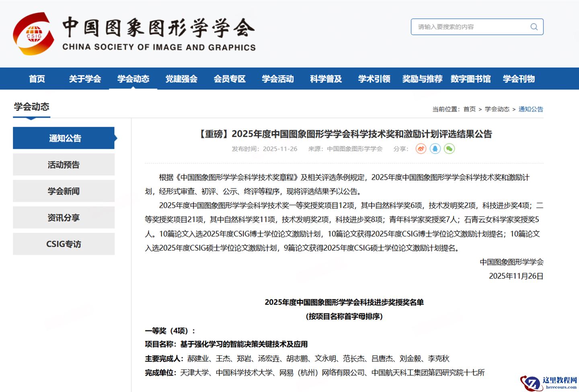Open 首页 in navigation bar
Viewport: 579px width, 392px height.
point(37,79)
